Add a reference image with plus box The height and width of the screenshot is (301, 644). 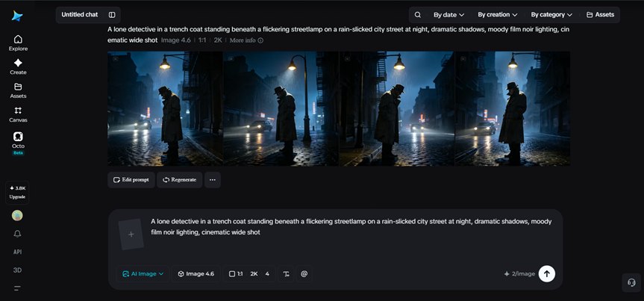(131, 235)
